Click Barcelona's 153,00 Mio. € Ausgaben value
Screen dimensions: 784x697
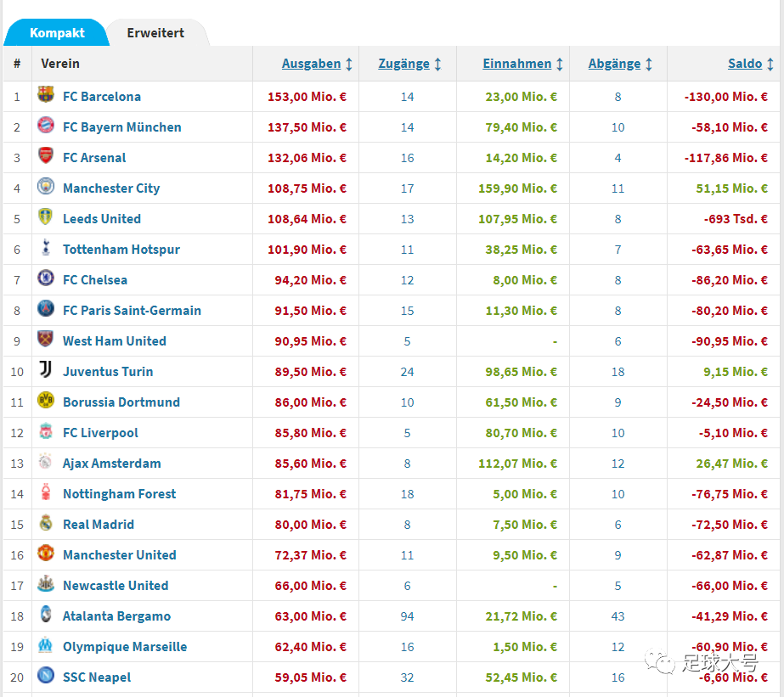click(307, 97)
